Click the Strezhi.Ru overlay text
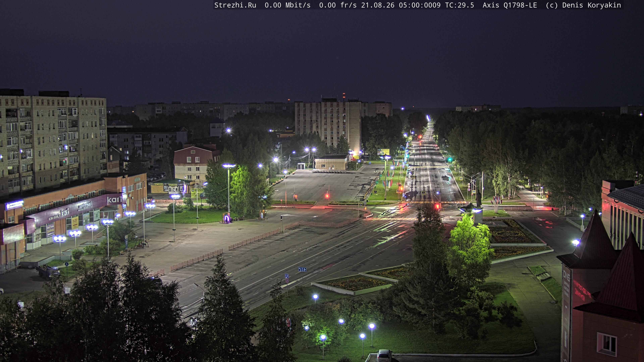Screen dimensions: 644x362 235,5
